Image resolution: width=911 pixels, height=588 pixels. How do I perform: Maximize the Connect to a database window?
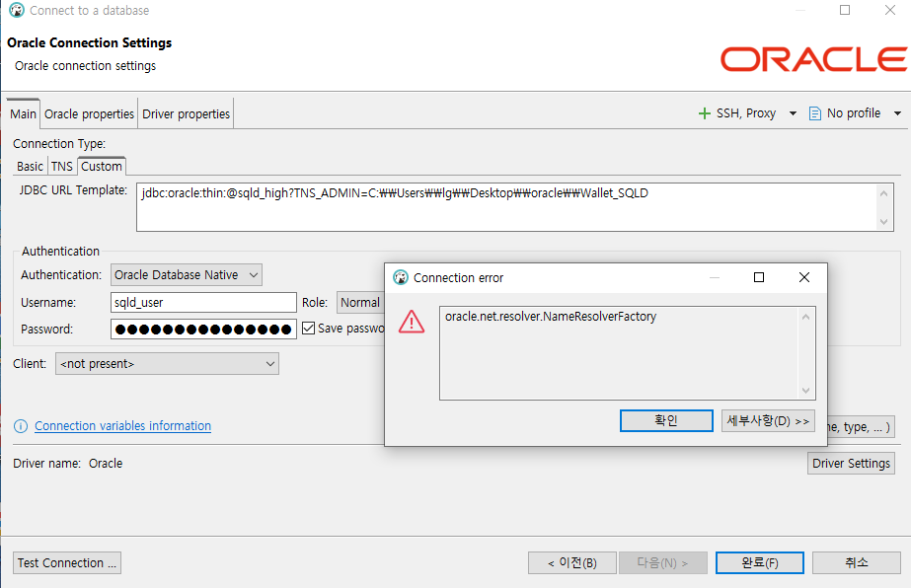click(x=845, y=10)
